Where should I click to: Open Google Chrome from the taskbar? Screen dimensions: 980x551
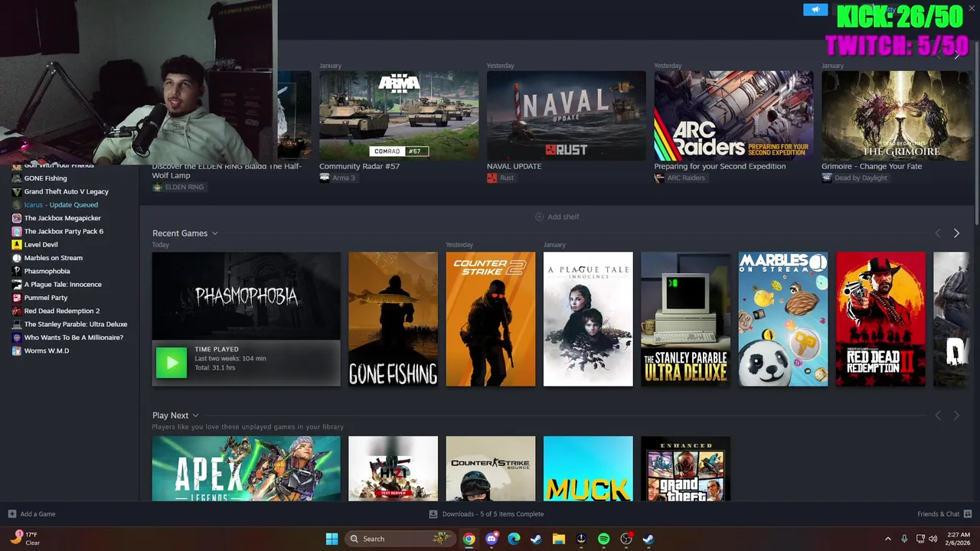[469, 539]
